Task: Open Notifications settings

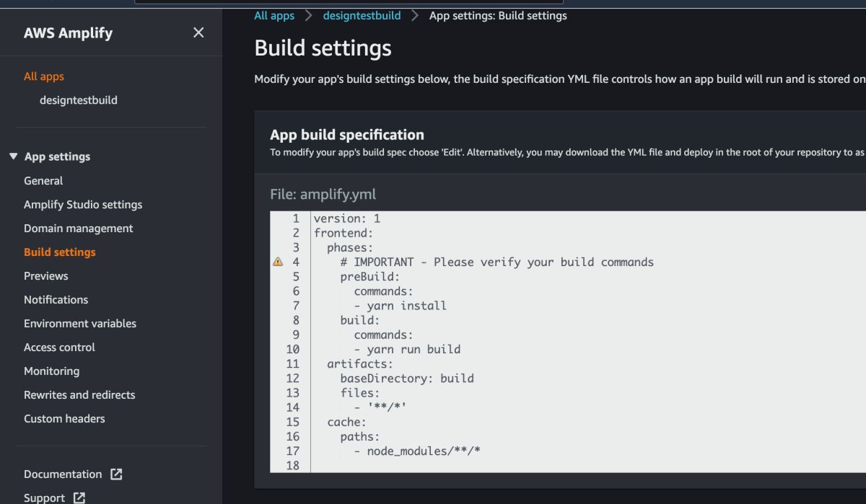Action: [x=56, y=300]
